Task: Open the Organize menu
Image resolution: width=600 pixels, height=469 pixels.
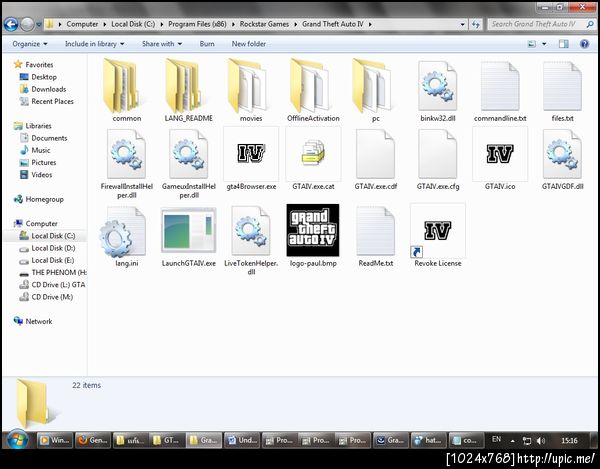Action: click(x=30, y=44)
